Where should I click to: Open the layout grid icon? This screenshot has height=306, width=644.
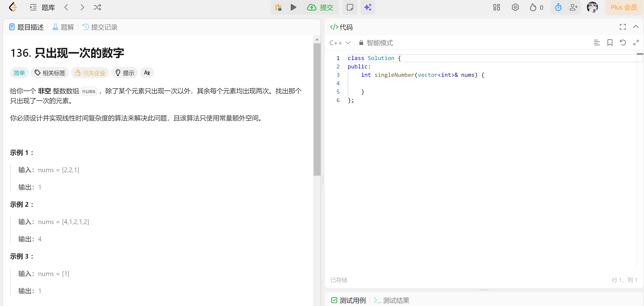[x=496, y=7]
